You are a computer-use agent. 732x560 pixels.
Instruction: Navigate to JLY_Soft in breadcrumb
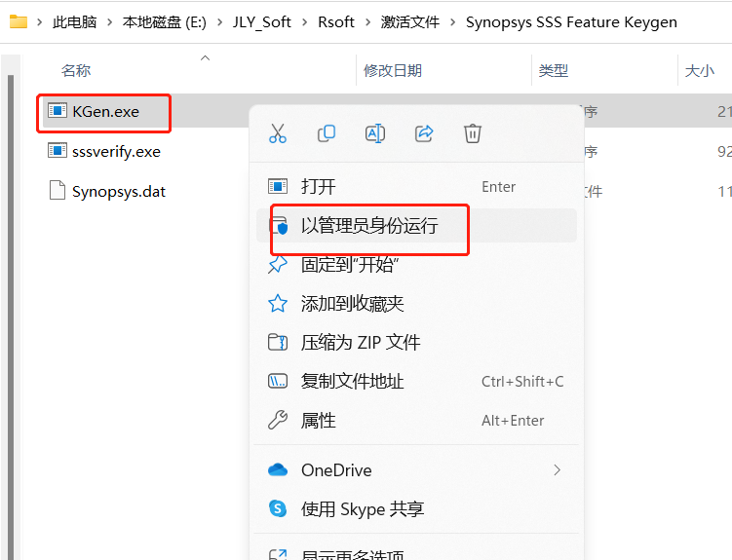(262, 22)
